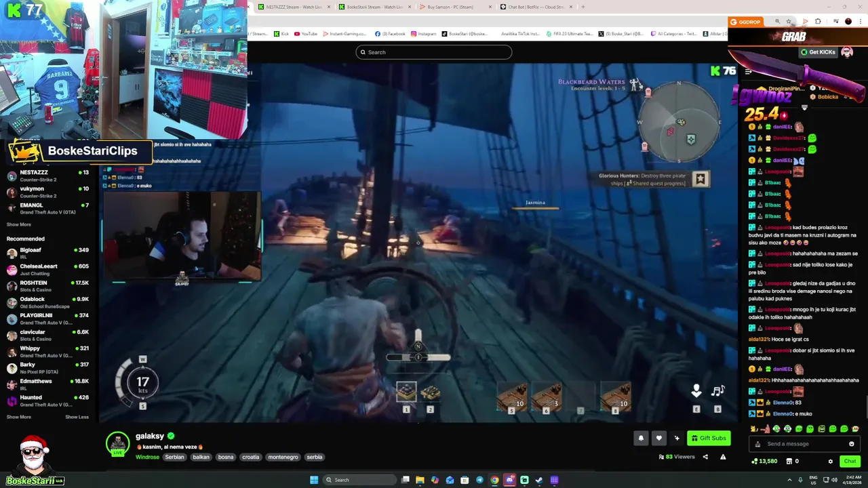Open the emoji picker in the chat input
The width and height of the screenshot is (868, 488).
pos(852,444)
